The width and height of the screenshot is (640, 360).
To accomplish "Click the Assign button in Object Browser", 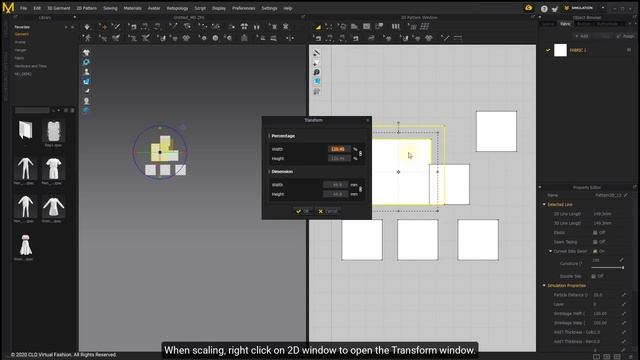I will coord(625,36).
